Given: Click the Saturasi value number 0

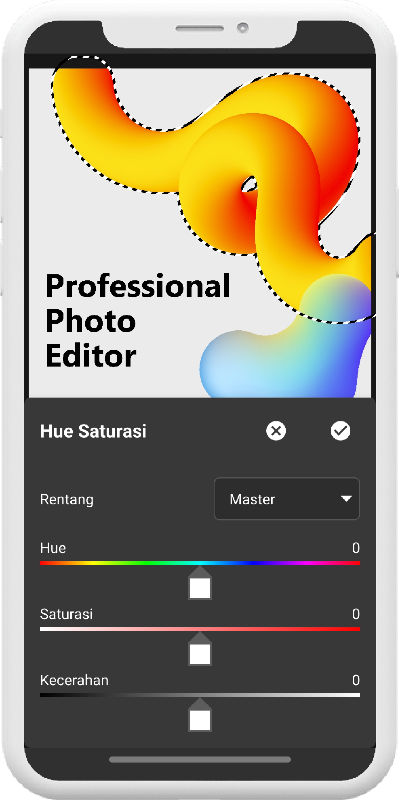Looking at the screenshot, I should click(356, 614).
